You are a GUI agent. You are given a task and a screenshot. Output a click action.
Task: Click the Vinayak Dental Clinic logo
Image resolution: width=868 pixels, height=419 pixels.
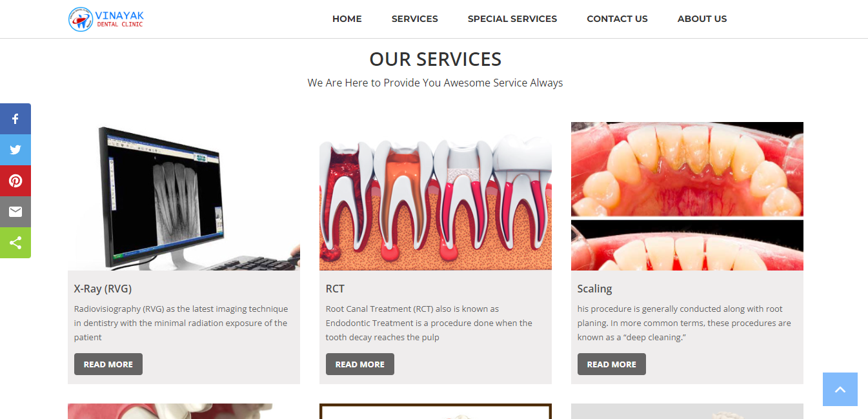tap(106, 19)
